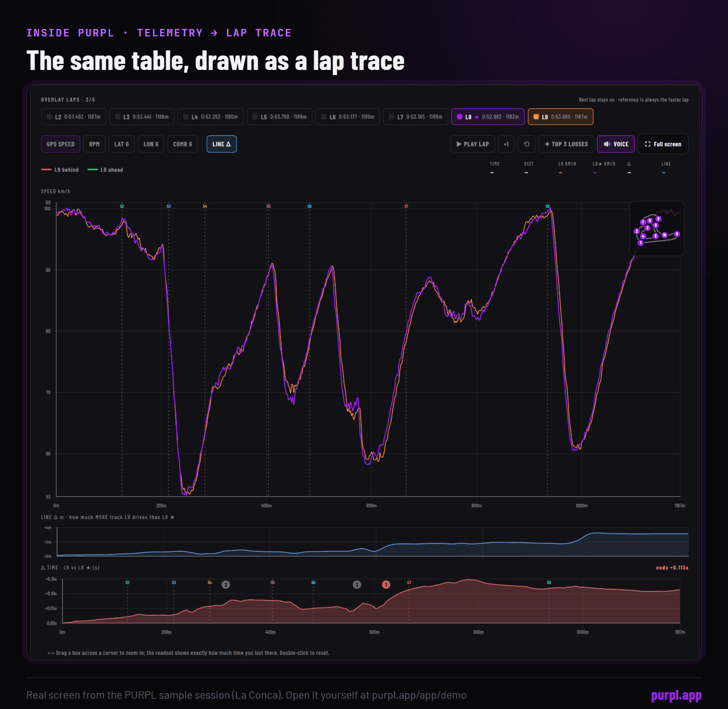Toggle off the L8 best lap overlay
The height and width of the screenshot is (709, 728).
pyautogui.click(x=488, y=117)
